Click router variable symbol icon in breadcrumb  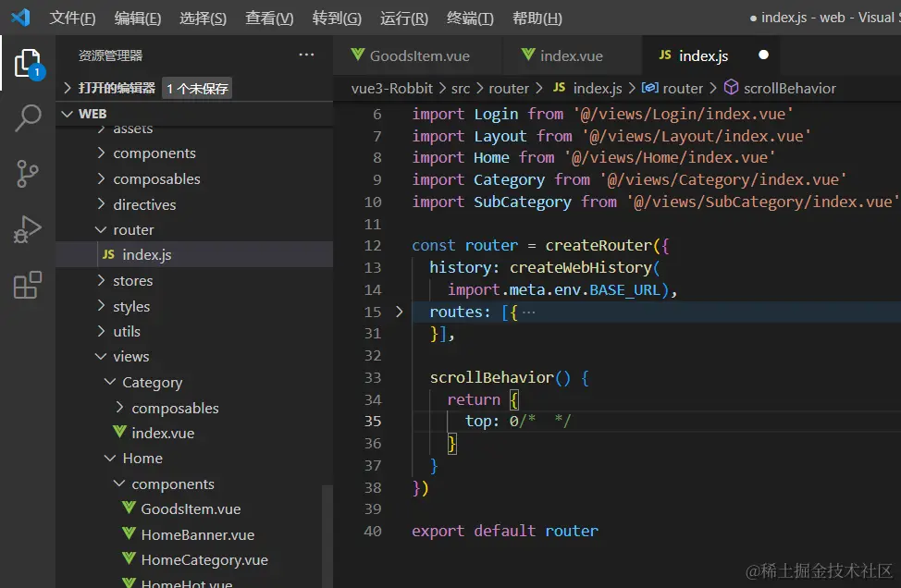pos(650,87)
